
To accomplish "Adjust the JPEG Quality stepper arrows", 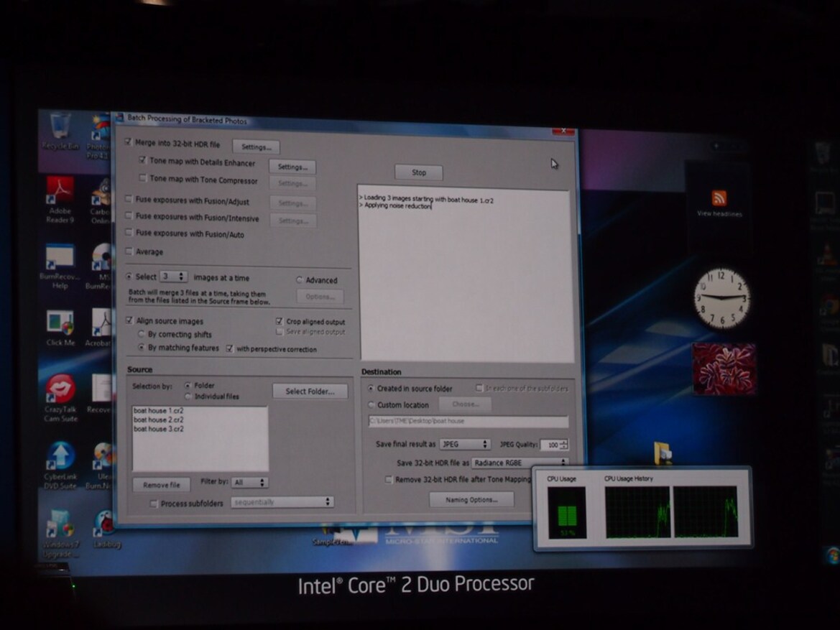I will click(563, 445).
